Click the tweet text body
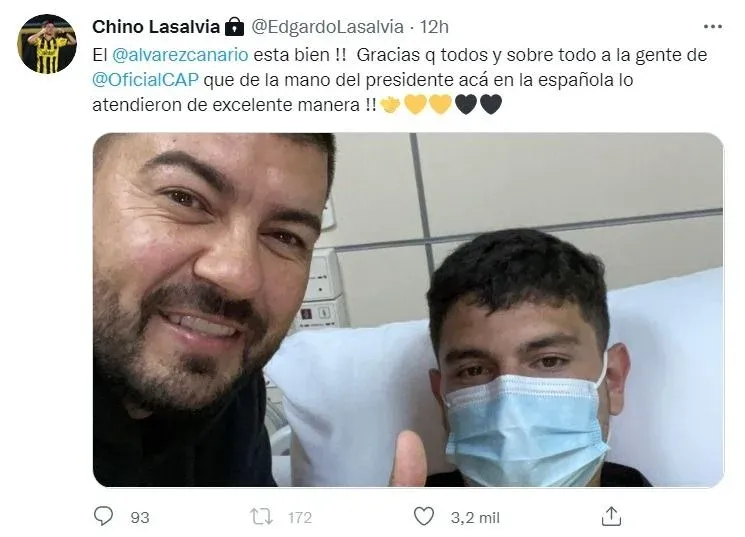 point(400,80)
